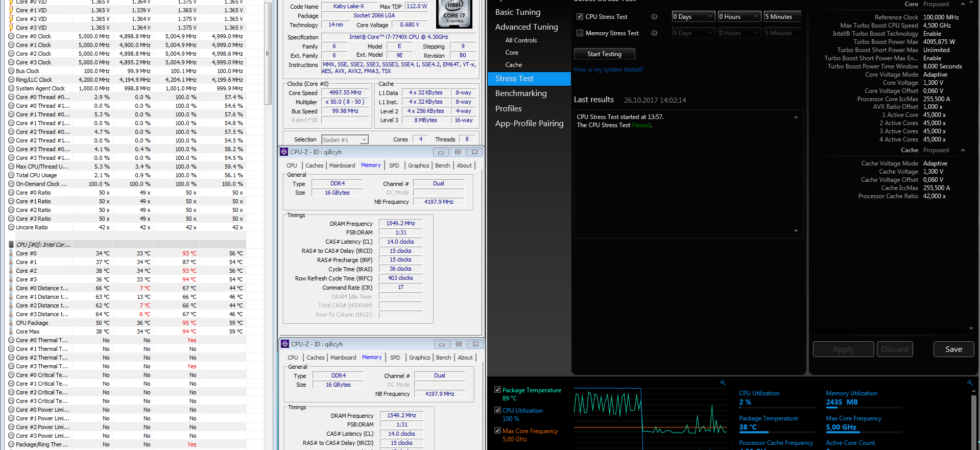Toggle the CPU Stress Test checkbox
Viewport: 980px width, 450px height.
pyautogui.click(x=580, y=17)
